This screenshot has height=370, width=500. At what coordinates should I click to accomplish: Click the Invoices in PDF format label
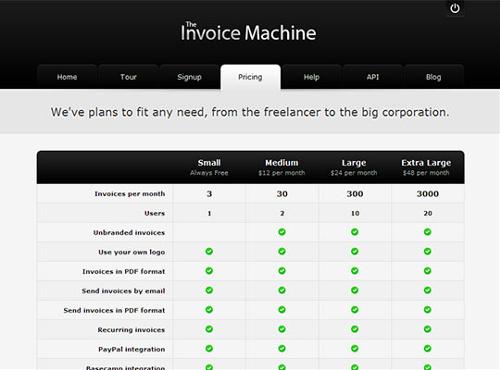124,272
